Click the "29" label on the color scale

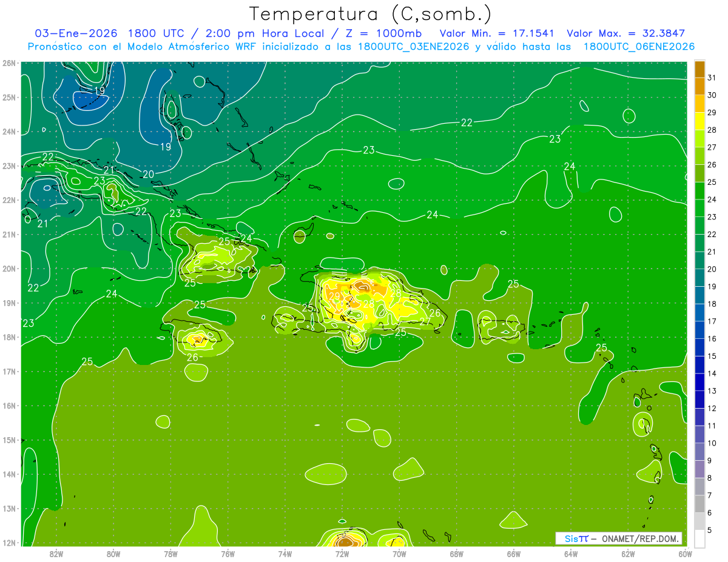tap(712, 113)
